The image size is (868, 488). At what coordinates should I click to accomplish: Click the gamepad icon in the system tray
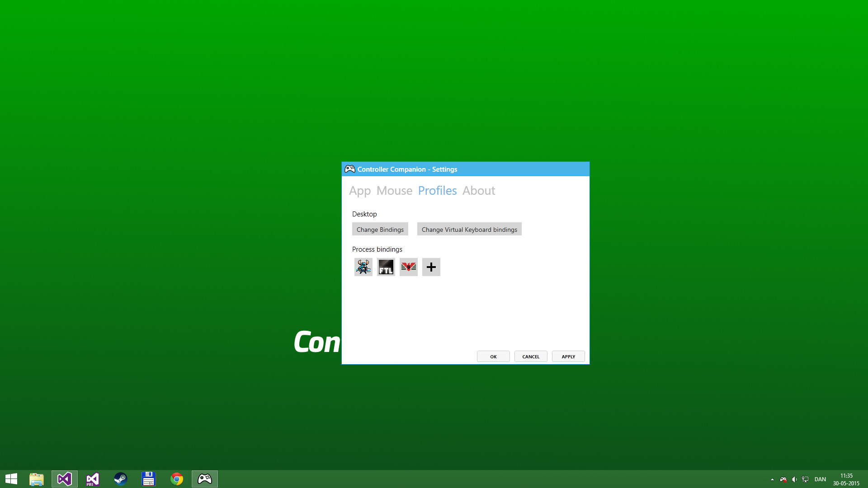(x=783, y=479)
